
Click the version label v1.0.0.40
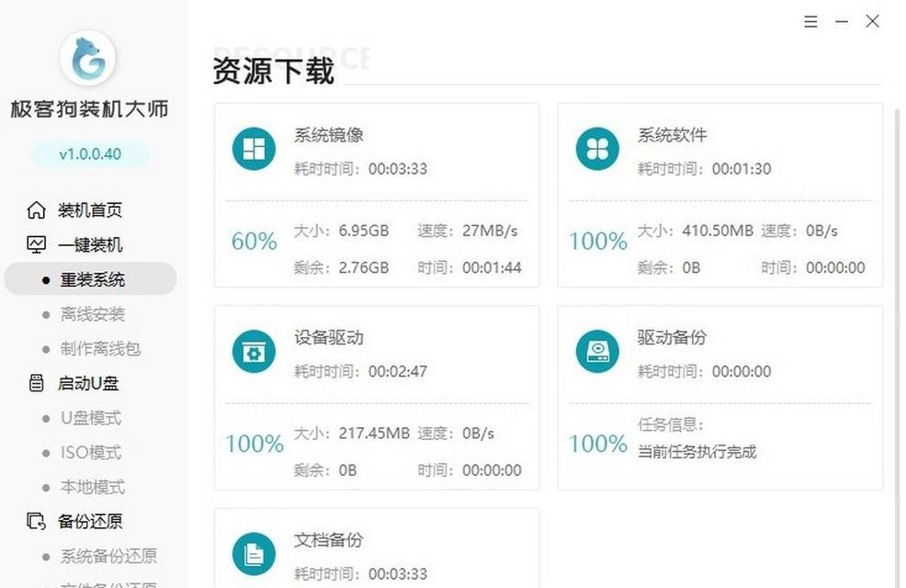pyautogui.click(x=89, y=153)
